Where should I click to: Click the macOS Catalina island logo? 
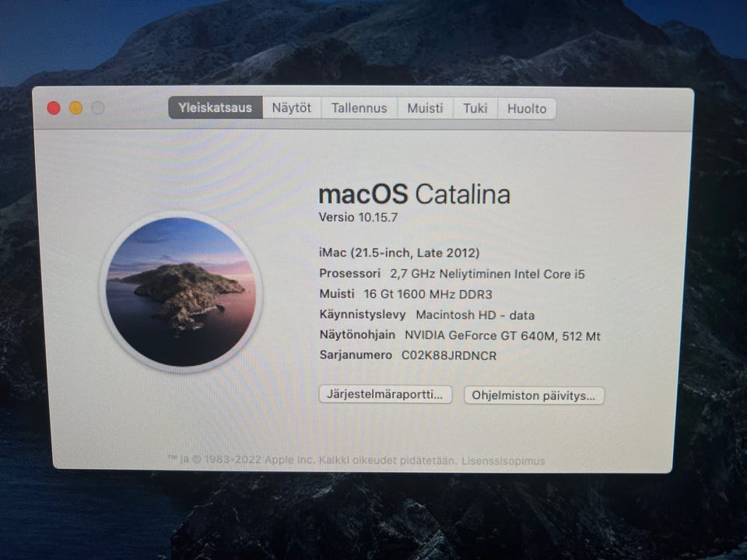tap(181, 292)
